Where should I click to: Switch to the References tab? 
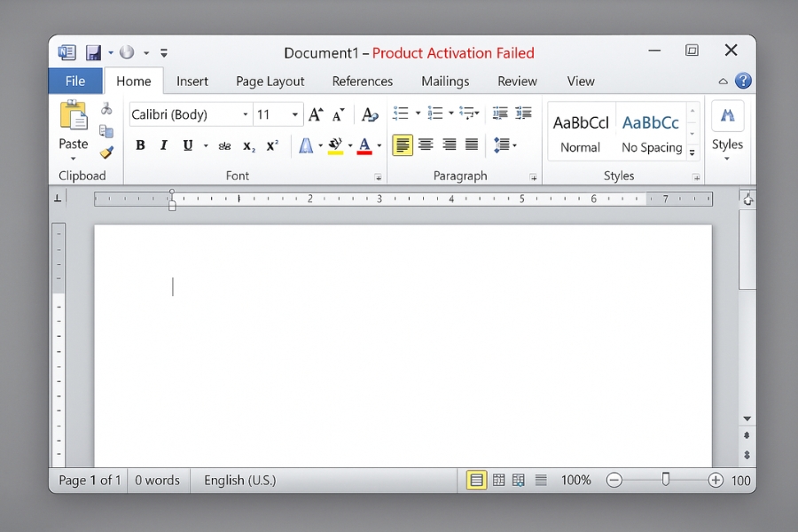363,82
